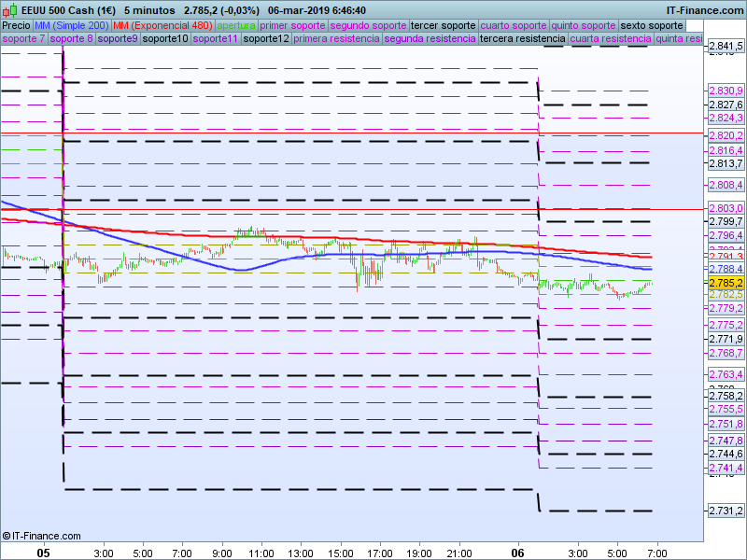Select the tercera resistencia legend label

click(521, 39)
